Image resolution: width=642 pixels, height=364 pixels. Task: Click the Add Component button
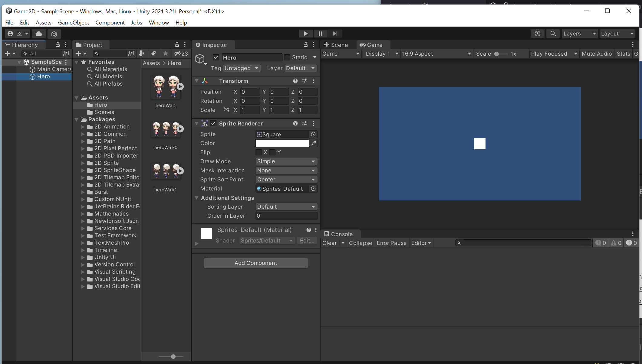click(x=256, y=263)
